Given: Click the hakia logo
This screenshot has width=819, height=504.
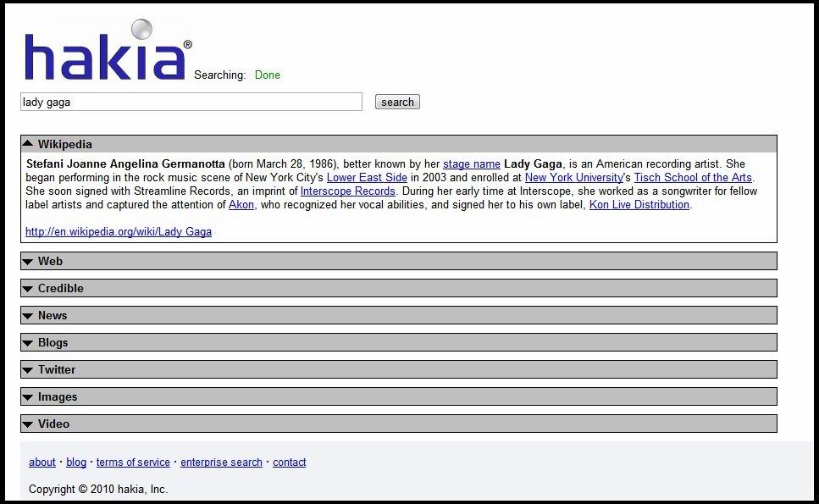Looking at the screenshot, I should click(x=108, y=51).
